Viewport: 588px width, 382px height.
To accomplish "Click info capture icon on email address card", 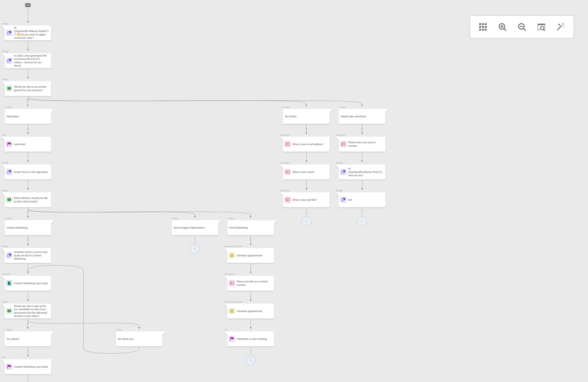I will tap(288, 144).
